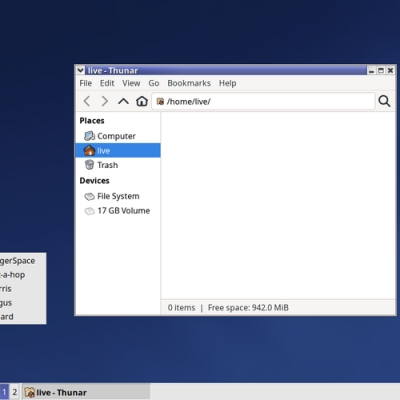Screen dimensions: 400x400
Task: Click the Trash bin icon
Action: coord(89,165)
